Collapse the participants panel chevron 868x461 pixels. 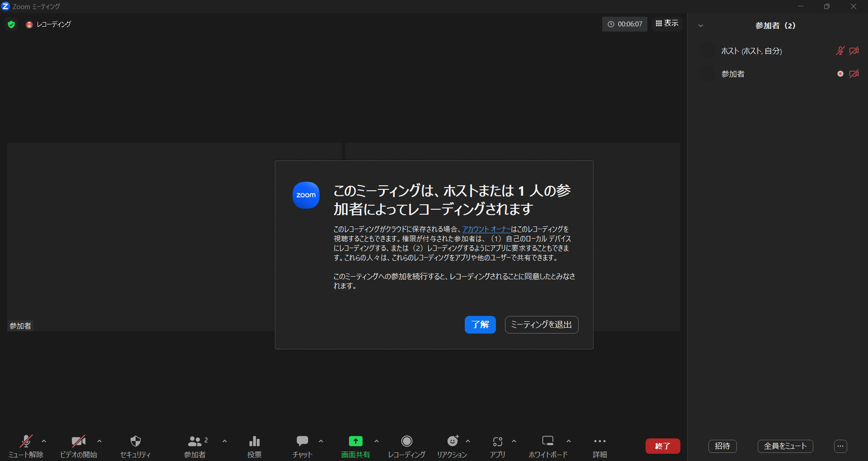pyautogui.click(x=701, y=26)
